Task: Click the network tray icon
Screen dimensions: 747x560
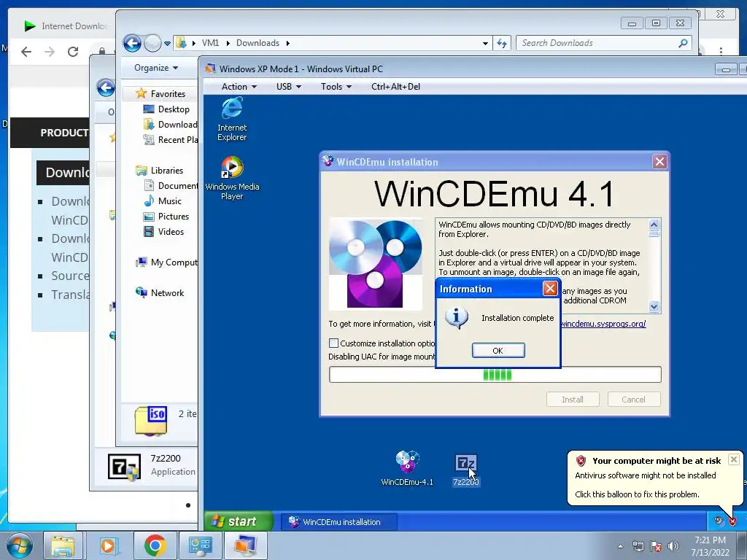Action: [x=638, y=546]
